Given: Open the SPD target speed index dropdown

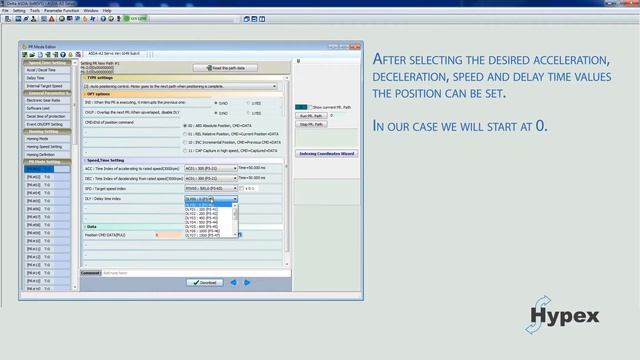Looking at the screenshot, I should (211, 189).
